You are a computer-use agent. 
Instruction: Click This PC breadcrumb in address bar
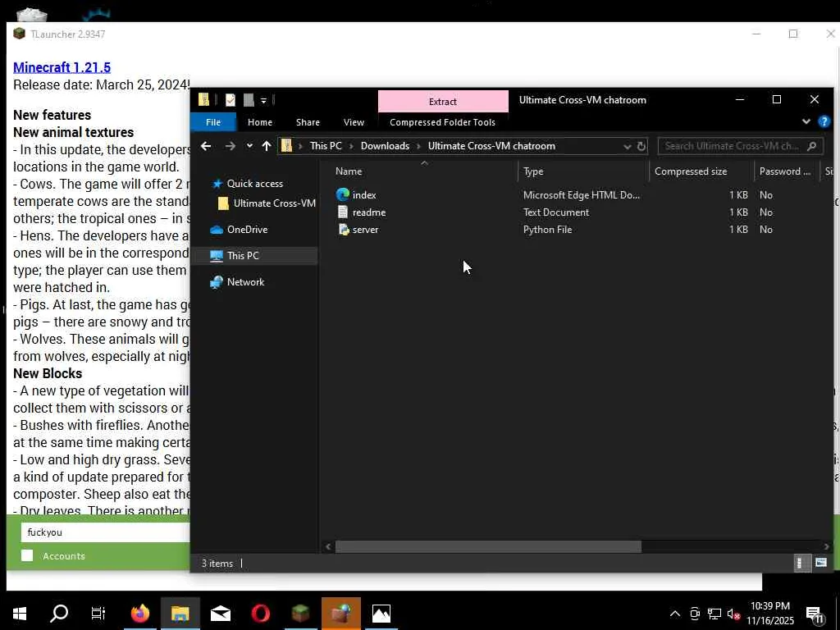pyautogui.click(x=325, y=146)
